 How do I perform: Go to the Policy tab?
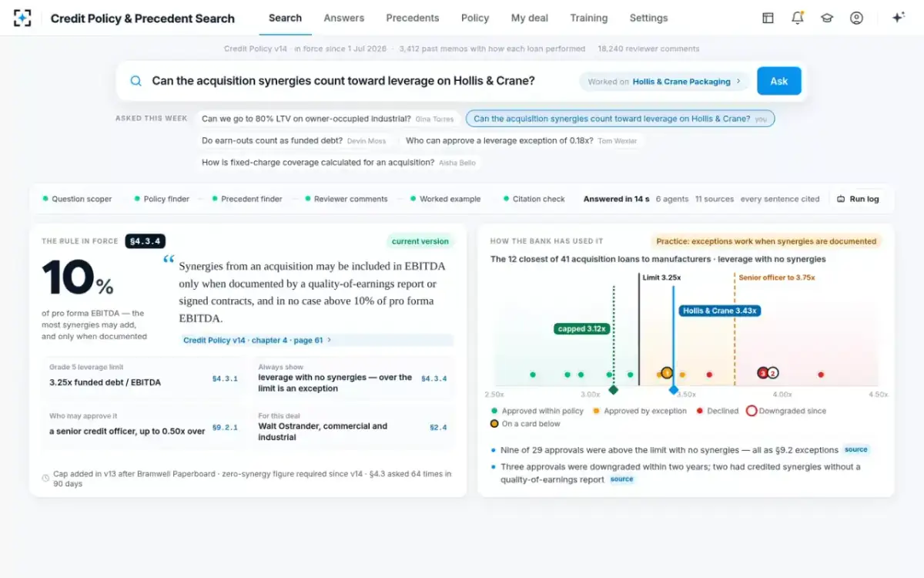[x=475, y=18]
